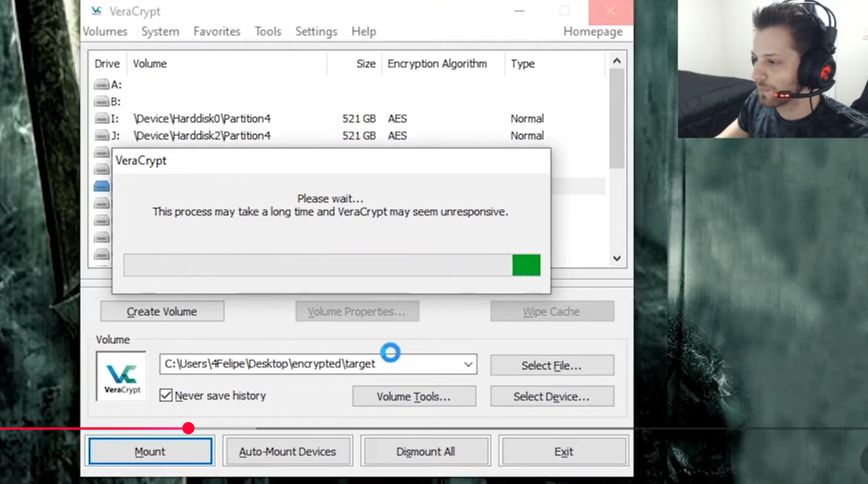
Task: Click the drive list scrollbar down arrow
Action: click(617, 259)
